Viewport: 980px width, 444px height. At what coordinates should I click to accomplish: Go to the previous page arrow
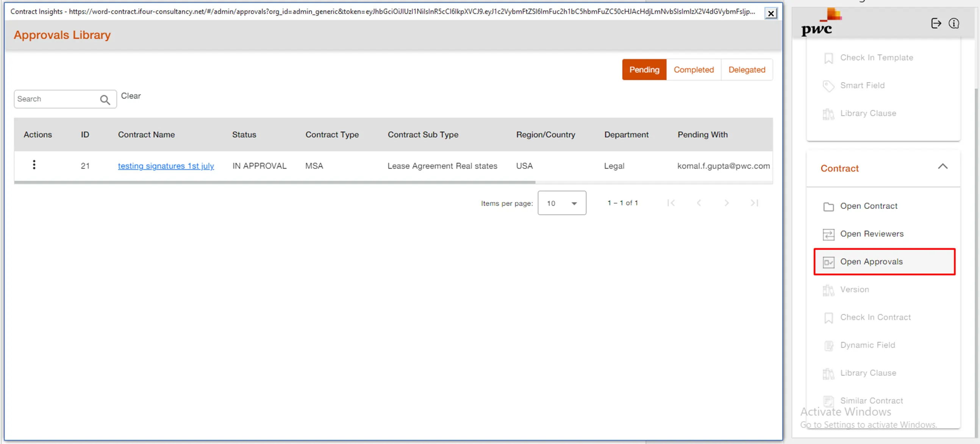[x=699, y=203]
